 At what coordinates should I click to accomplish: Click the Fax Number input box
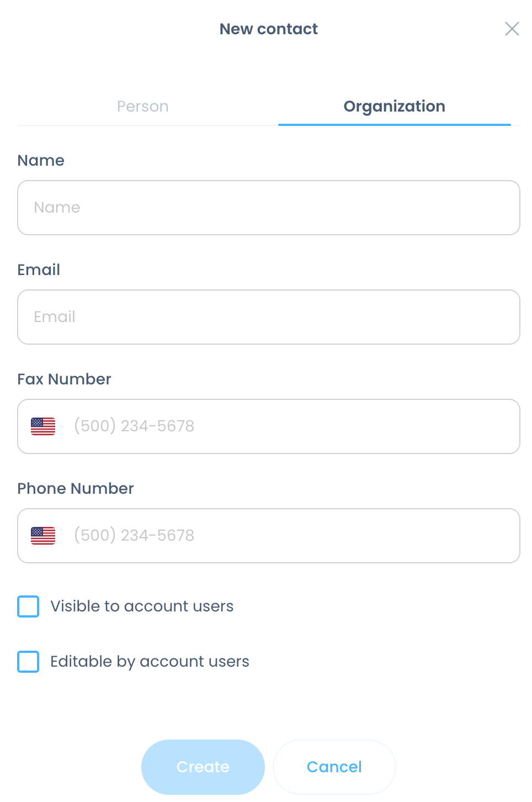(x=292, y=426)
